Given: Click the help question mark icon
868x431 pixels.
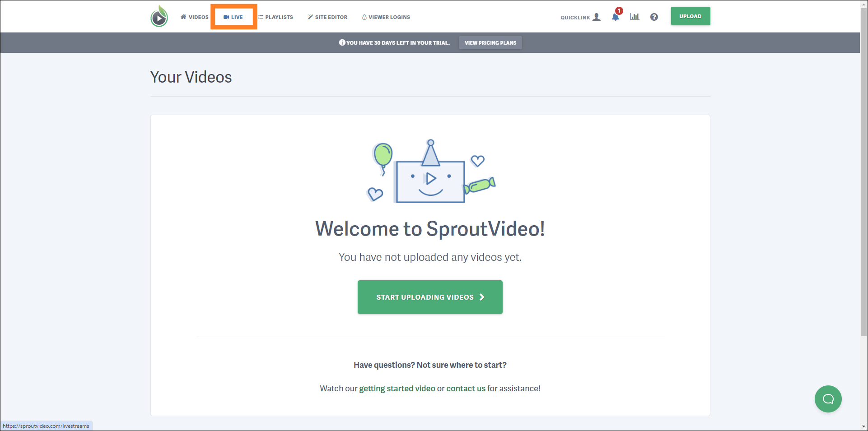Looking at the screenshot, I should tap(654, 17).
